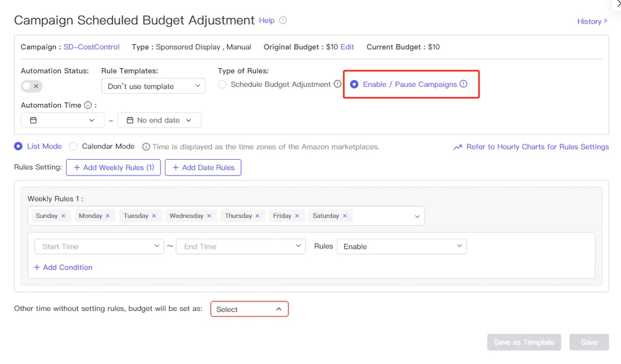Click Save as Template button
The height and width of the screenshot is (364, 621).
tap(524, 342)
